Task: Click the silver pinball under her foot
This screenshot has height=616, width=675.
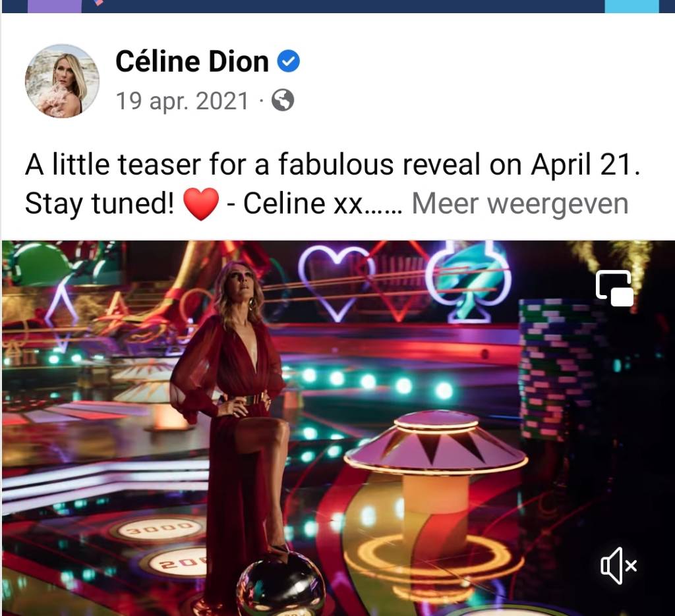Action: [x=281, y=584]
